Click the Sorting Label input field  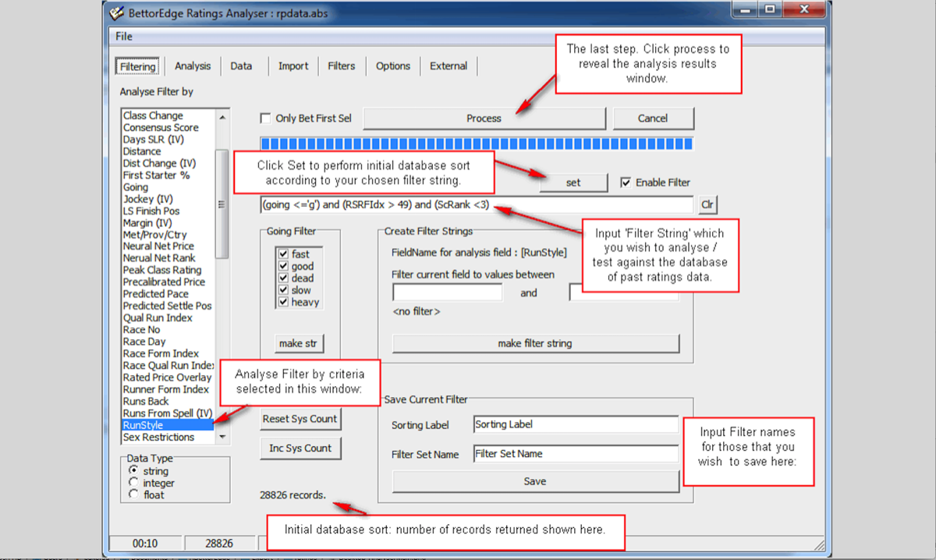576,424
